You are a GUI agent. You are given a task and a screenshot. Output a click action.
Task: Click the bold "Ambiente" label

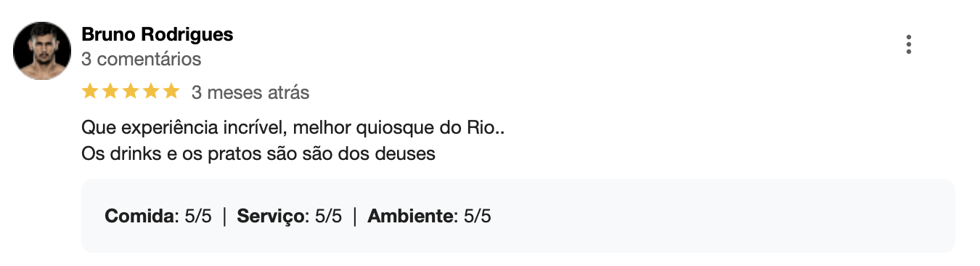(411, 216)
